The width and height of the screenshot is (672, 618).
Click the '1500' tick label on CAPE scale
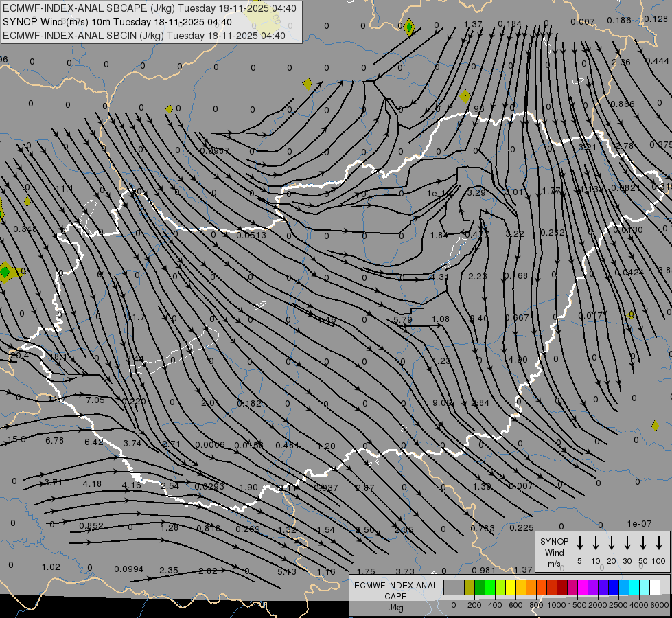coord(577,605)
